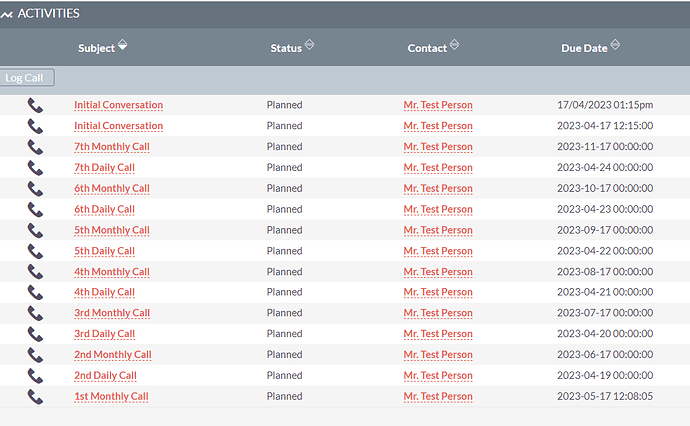
Task: Click phone icon beside 7th Monthly Call
Action: tap(35, 147)
